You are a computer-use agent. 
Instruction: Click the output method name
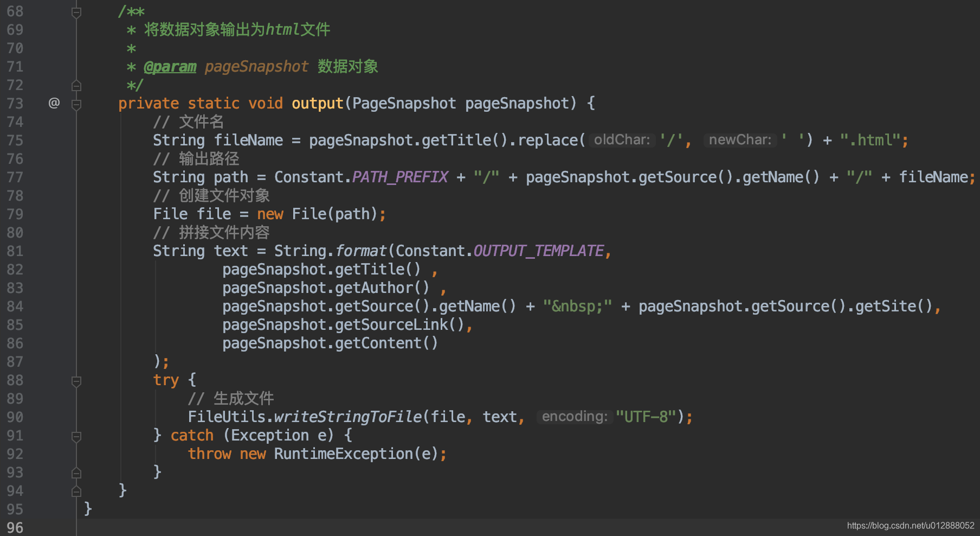coord(318,103)
